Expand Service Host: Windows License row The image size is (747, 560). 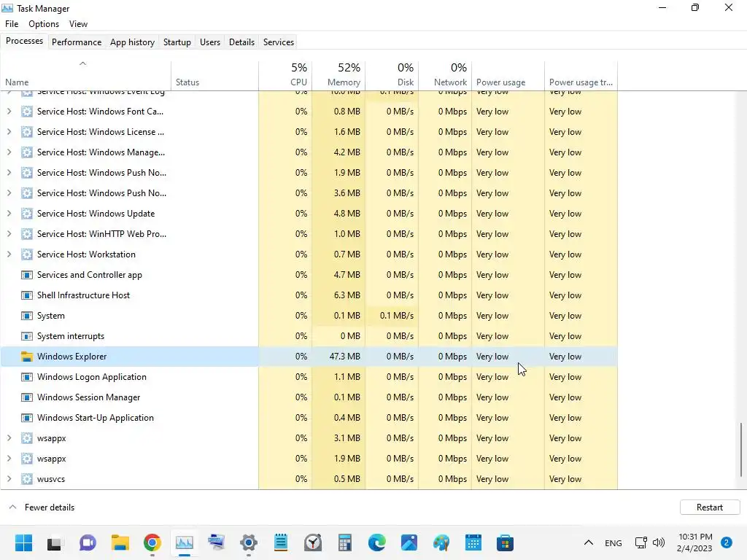pos(9,132)
